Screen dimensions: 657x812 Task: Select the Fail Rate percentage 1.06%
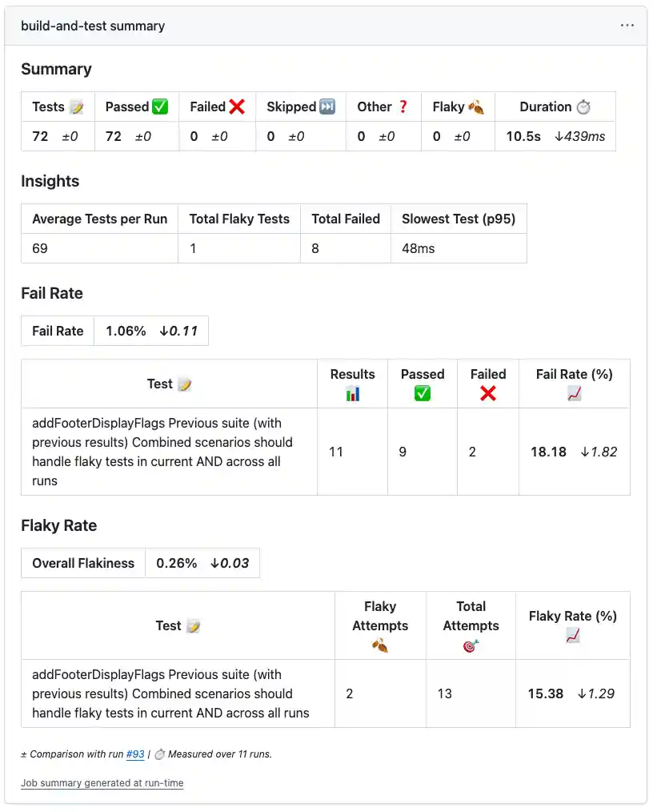click(x=126, y=331)
